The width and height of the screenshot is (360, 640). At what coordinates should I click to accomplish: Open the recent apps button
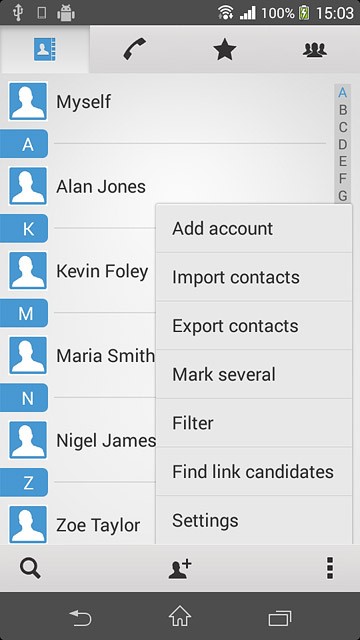(x=280, y=618)
